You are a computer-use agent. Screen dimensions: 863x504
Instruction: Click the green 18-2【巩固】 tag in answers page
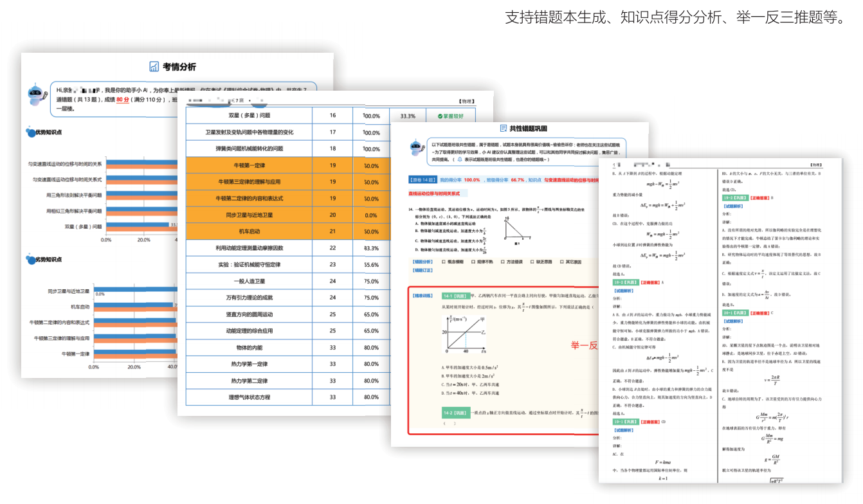point(625,282)
